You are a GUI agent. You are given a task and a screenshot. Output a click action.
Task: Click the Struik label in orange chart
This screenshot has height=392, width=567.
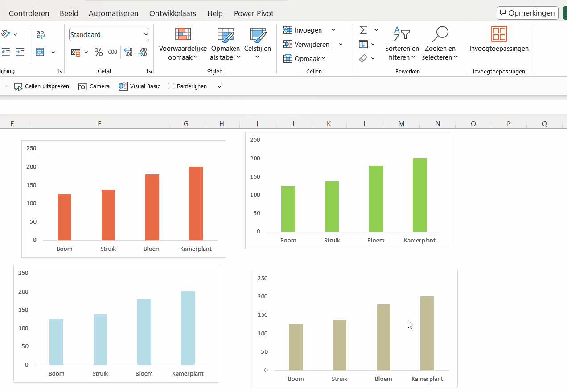pyautogui.click(x=108, y=249)
